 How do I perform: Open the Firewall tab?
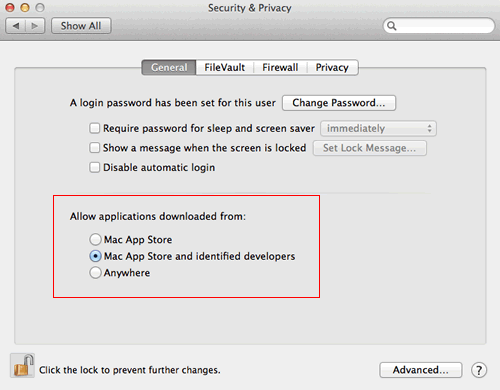[x=280, y=68]
